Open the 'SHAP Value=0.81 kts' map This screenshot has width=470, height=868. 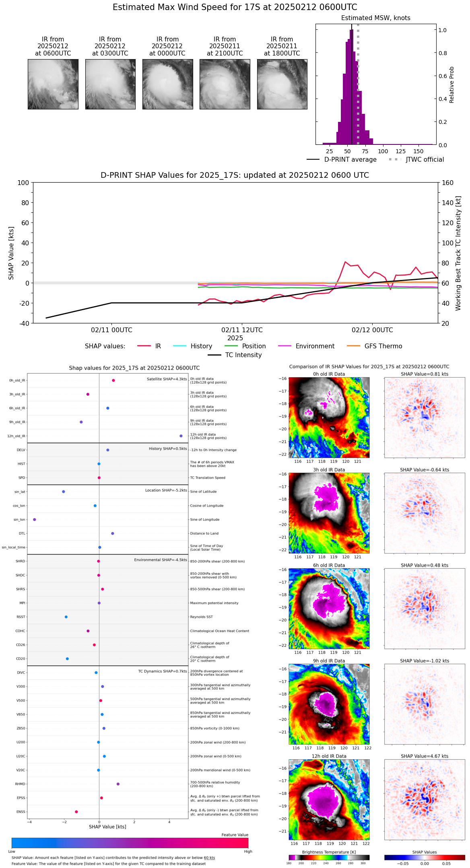coord(425,418)
